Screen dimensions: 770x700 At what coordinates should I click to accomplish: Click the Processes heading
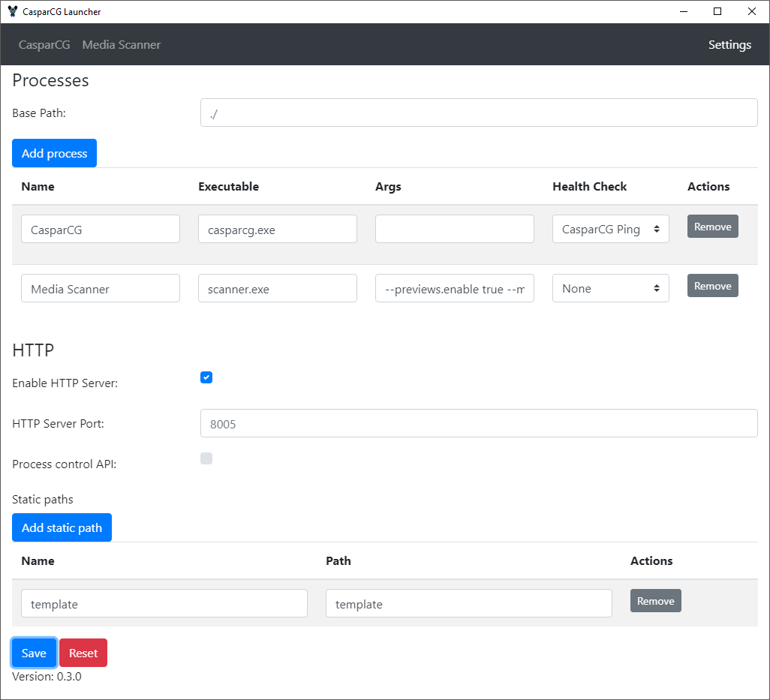click(50, 80)
